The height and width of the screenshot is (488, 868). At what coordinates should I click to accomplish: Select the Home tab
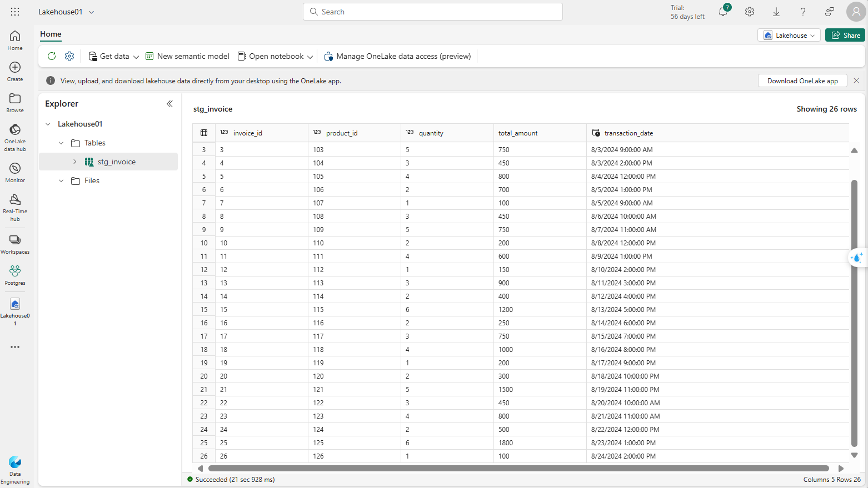51,34
